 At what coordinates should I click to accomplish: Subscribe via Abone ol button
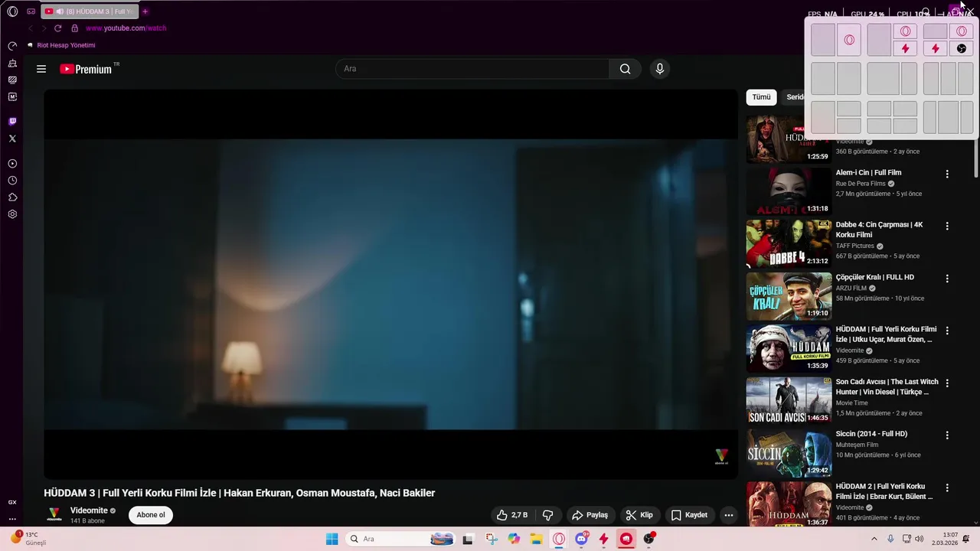[x=151, y=515]
